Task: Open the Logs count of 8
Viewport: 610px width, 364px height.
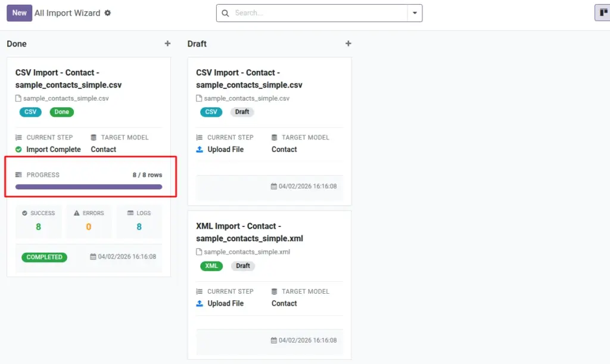Action: coord(139,227)
